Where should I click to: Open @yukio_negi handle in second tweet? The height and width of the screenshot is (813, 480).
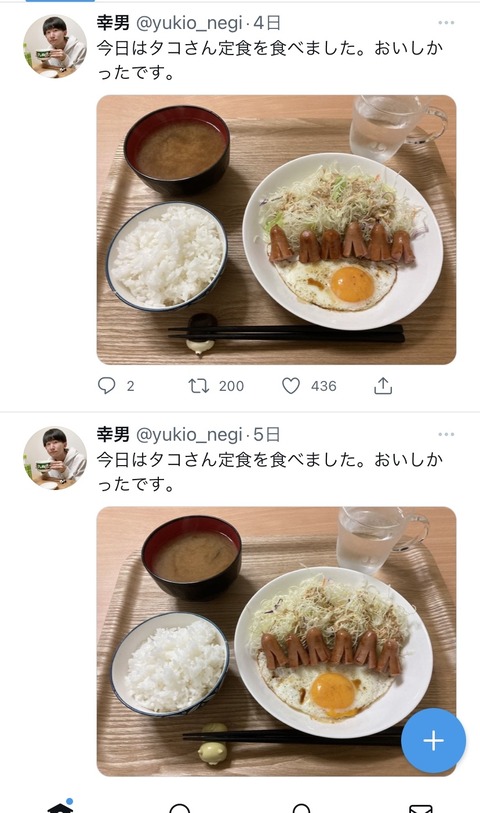(189, 434)
